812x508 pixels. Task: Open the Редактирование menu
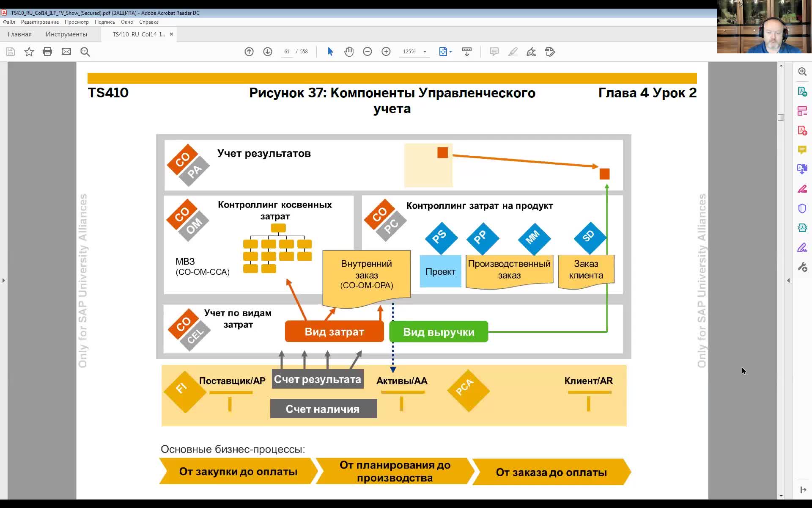(40, 22)
